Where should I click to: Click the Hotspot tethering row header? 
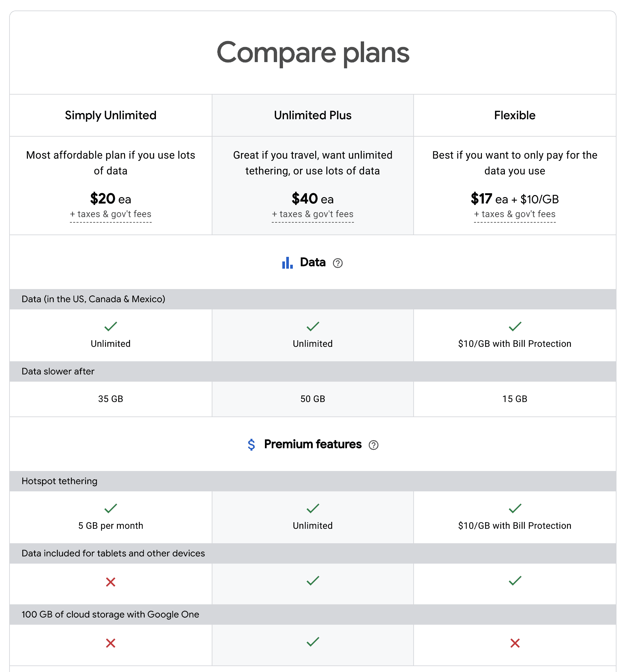click(x=59, y=481)
